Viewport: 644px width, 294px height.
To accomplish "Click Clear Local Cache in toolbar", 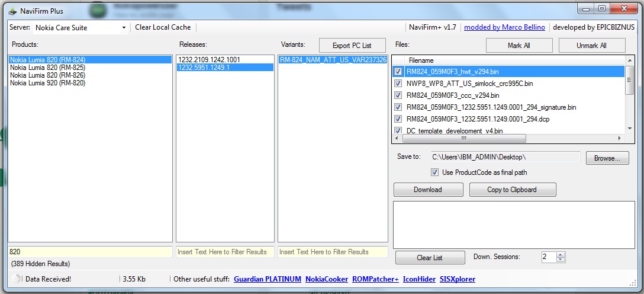I will (163, 27).
